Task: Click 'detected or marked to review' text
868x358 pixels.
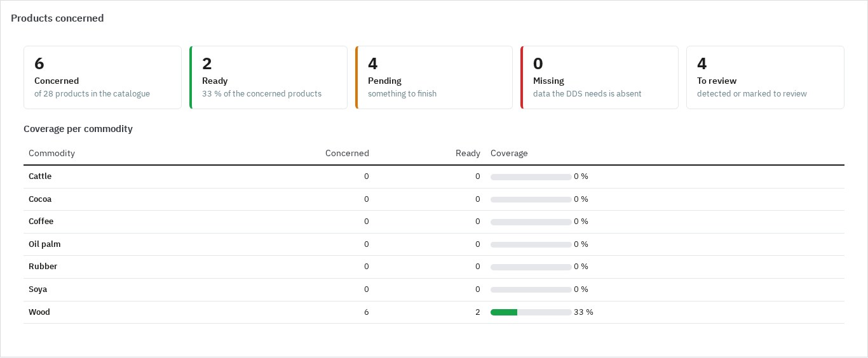Action: pyautogui.click(x=752, y=94)
